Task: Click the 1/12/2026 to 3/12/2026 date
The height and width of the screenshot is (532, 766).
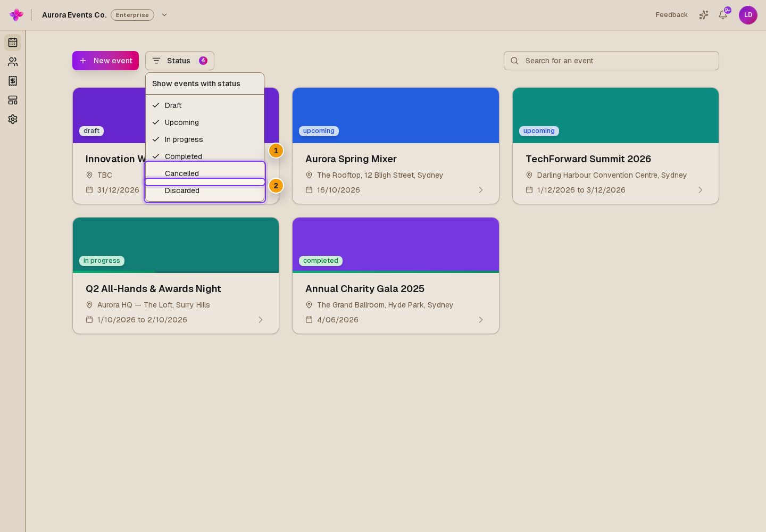Action: pyautogui.click(x=581, y=190)
